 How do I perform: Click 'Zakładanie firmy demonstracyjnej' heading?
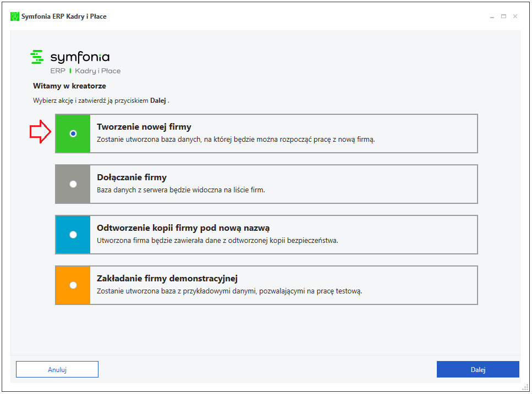[167, 279]
